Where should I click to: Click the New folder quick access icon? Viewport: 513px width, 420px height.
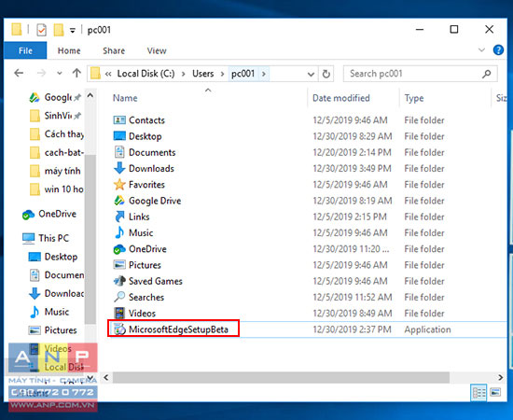(59, 30)
